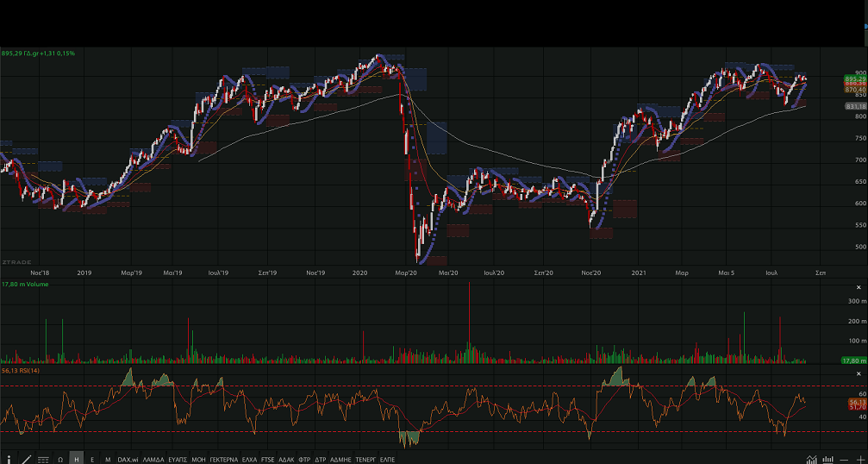Open the dotted-lines list icon
Viewport: 868px width, 464px height.
(43, 459)
